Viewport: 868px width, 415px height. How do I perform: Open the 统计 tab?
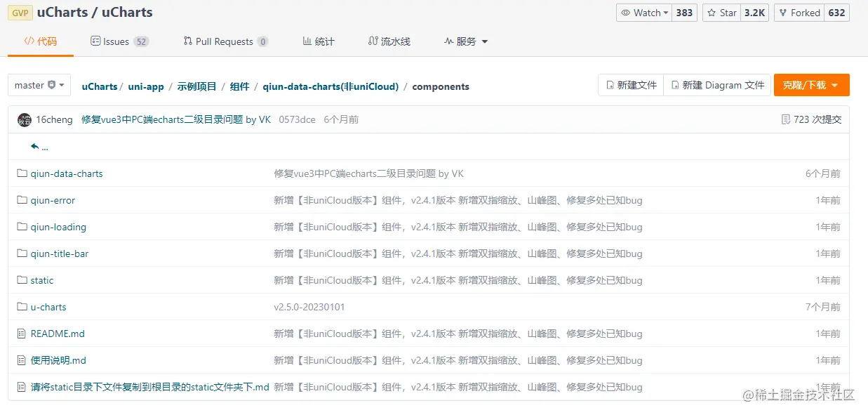pos(319,41)
